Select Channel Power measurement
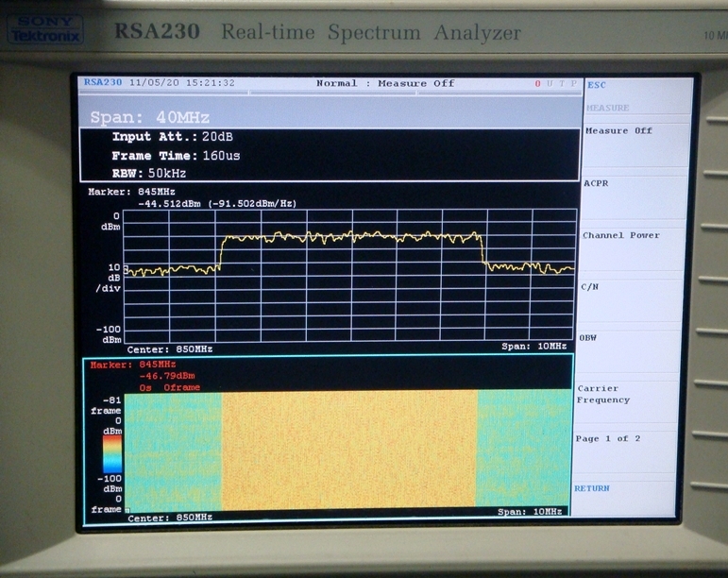The height and width of the screenshot is (578, 728). click(620, 235)
